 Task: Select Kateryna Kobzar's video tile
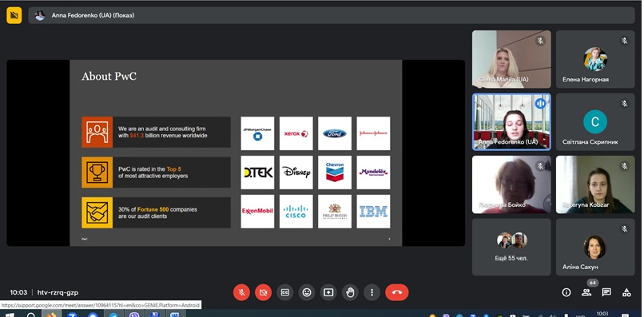pyautogui.click(x=595, y=184)
